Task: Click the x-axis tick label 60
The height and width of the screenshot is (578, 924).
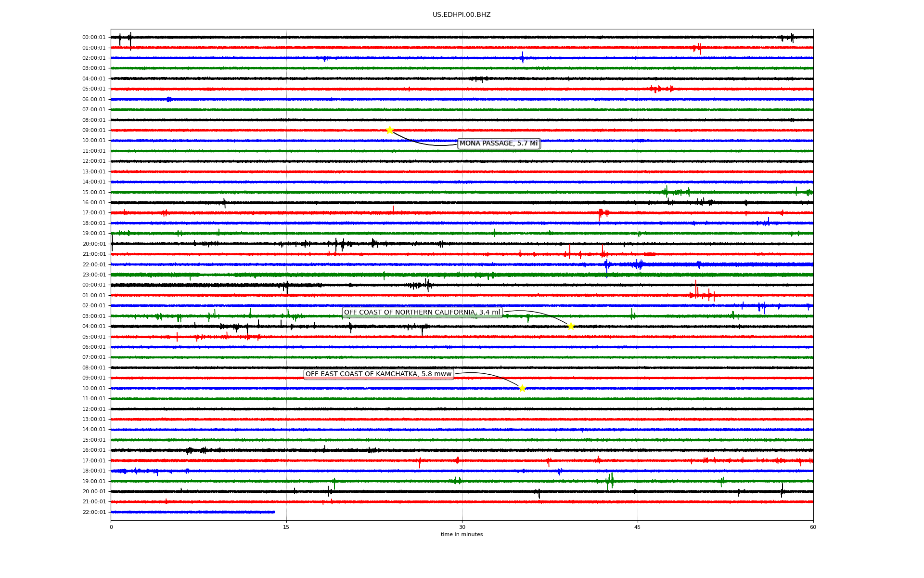Action: pyautogui.click(x=813, y=527)
